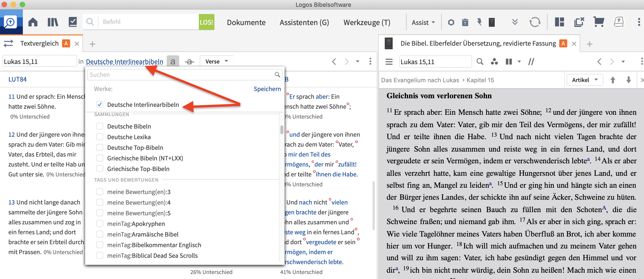The width and height of the screenshot is (644, 279).
Task: Click the sync refresh icon
Action: [x=535, y=22]
